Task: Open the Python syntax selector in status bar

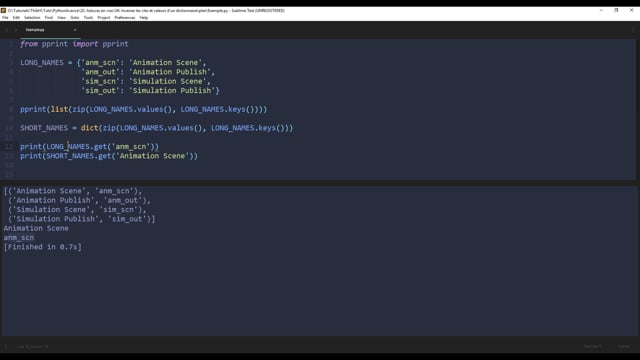Action: [x=623, y=347]
